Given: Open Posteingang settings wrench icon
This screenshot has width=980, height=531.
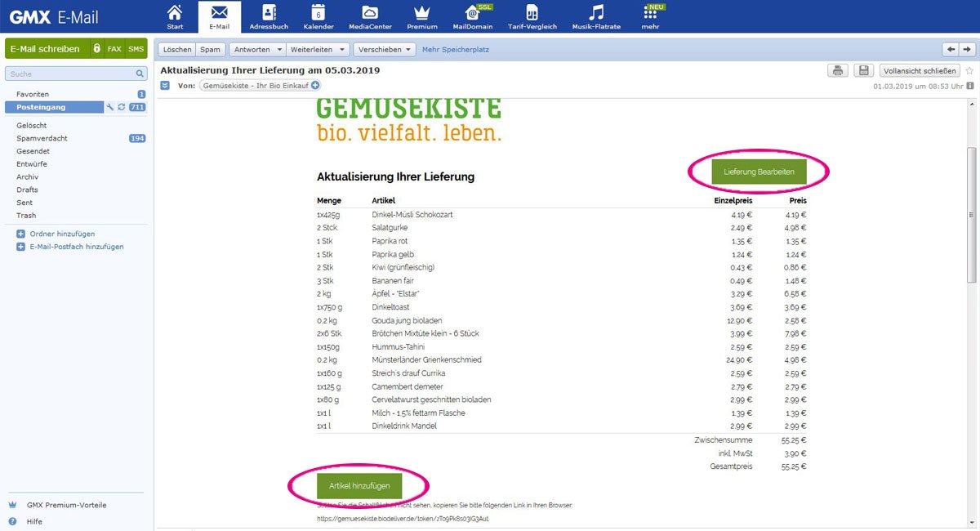Looking at the screenshot, I should pyautogui.click(x=110, y=107).
